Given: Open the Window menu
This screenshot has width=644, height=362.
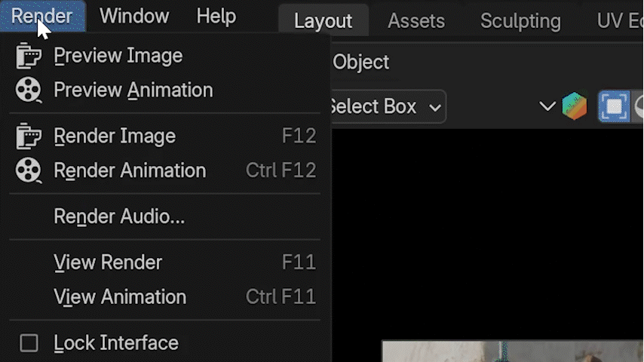Looking at the screenshot, I should pyautogui.click(x=134, y=16).
